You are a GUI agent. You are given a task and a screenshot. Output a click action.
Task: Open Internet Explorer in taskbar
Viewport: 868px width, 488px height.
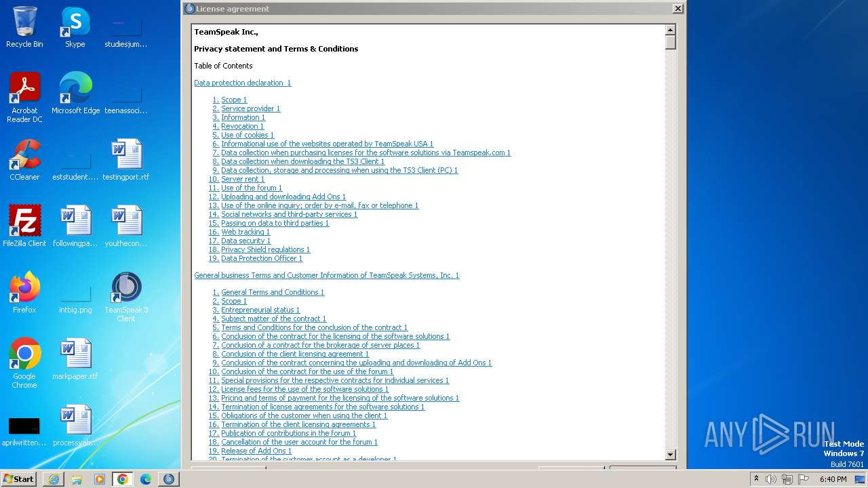54,479
